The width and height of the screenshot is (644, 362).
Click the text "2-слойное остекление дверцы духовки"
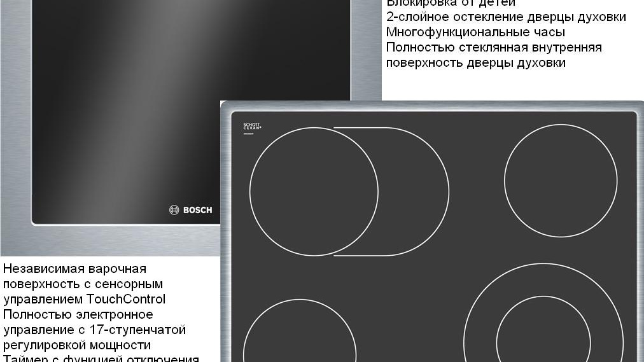pyautogui.click(x=506, y=17)
